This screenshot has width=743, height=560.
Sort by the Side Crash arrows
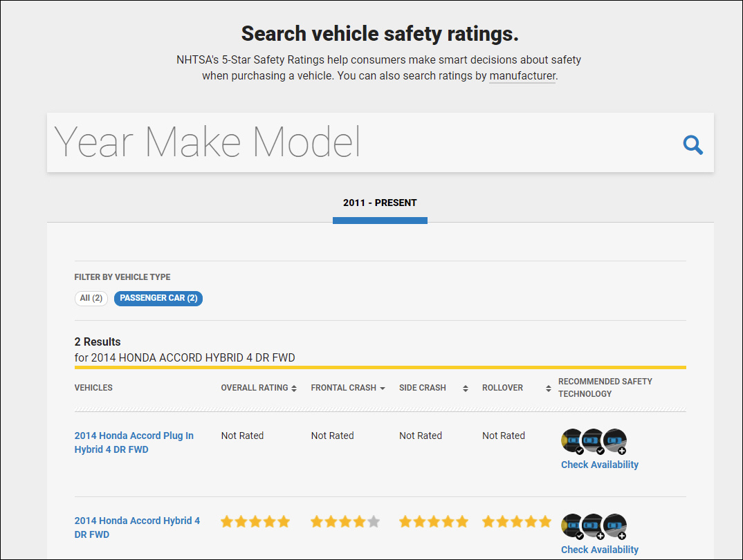466,388
